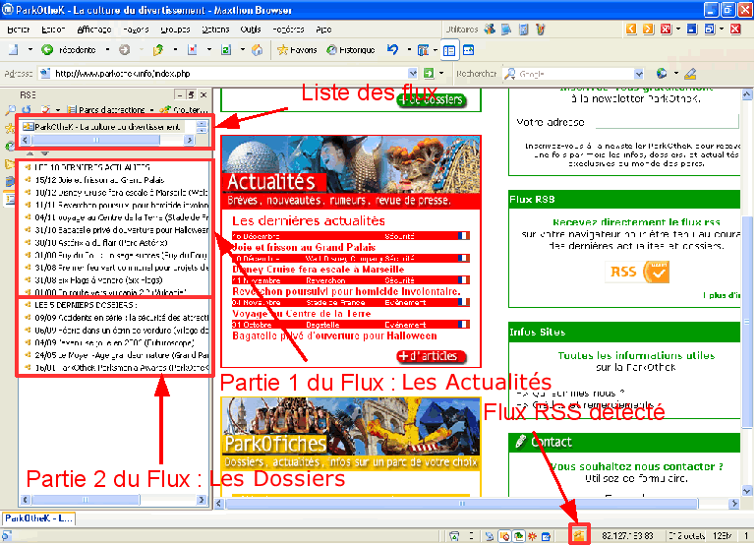Viewport: 756px width, 547px height.
Task: Click the yellow star sidebar icon
Action: tap(9, 128)
